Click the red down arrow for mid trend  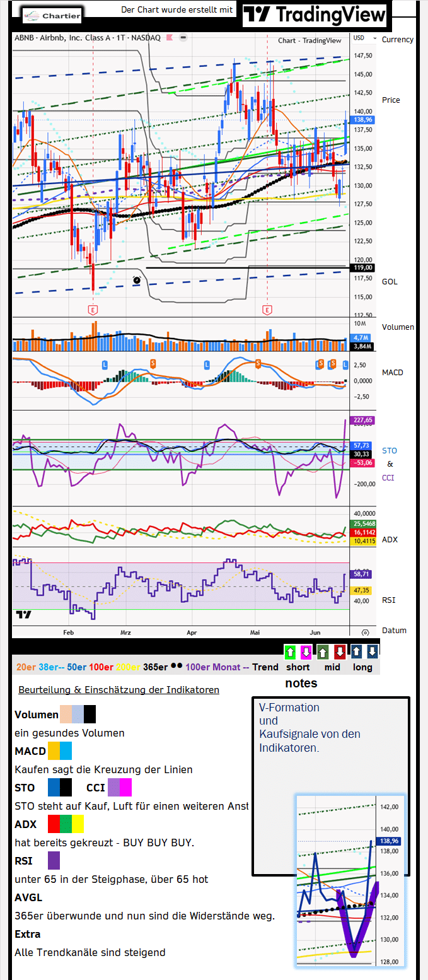(x=340, y=652)
